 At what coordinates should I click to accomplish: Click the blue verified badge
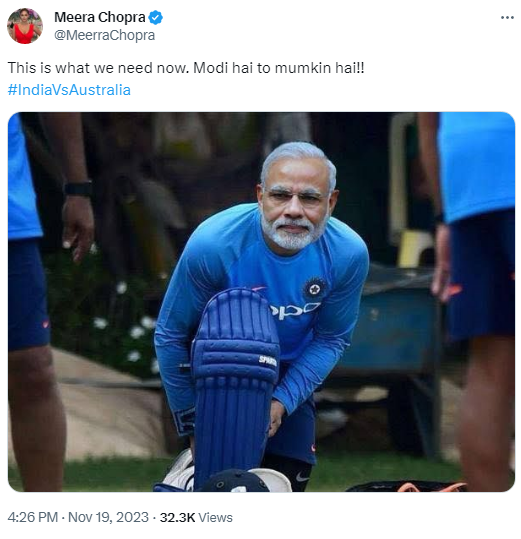click(155, 18)
